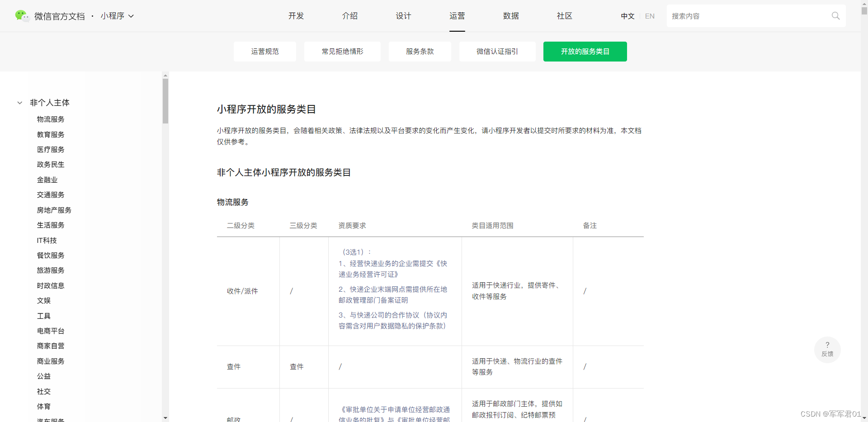This screenshot has width=868, height=422.
Task: Open the 社区 top menu
Action: coord(565,16)
